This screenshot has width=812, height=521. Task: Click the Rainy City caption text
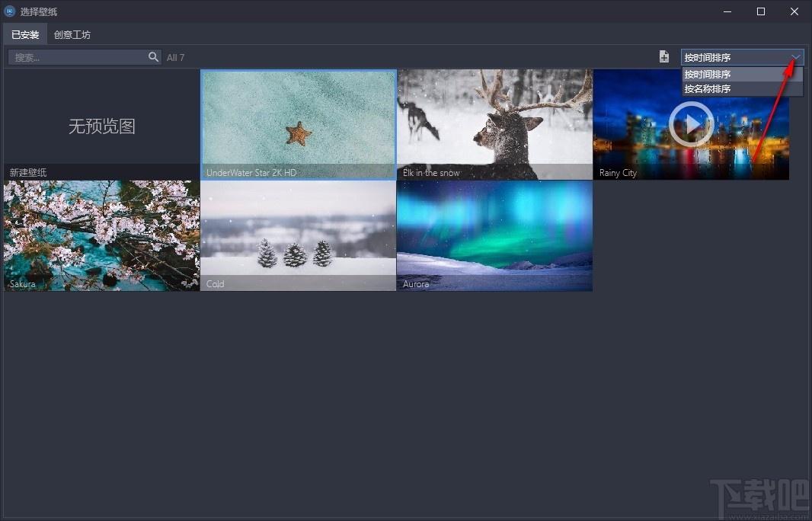[618, 173]
